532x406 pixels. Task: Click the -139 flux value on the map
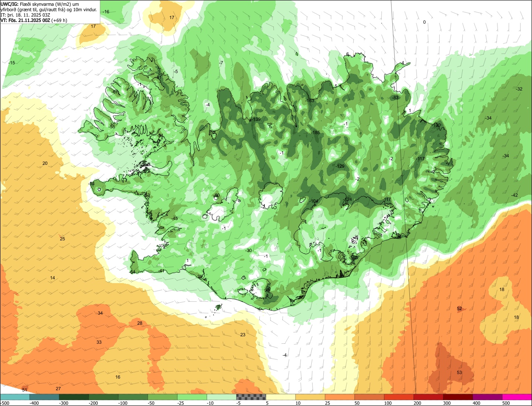click(x=256, y=119)
